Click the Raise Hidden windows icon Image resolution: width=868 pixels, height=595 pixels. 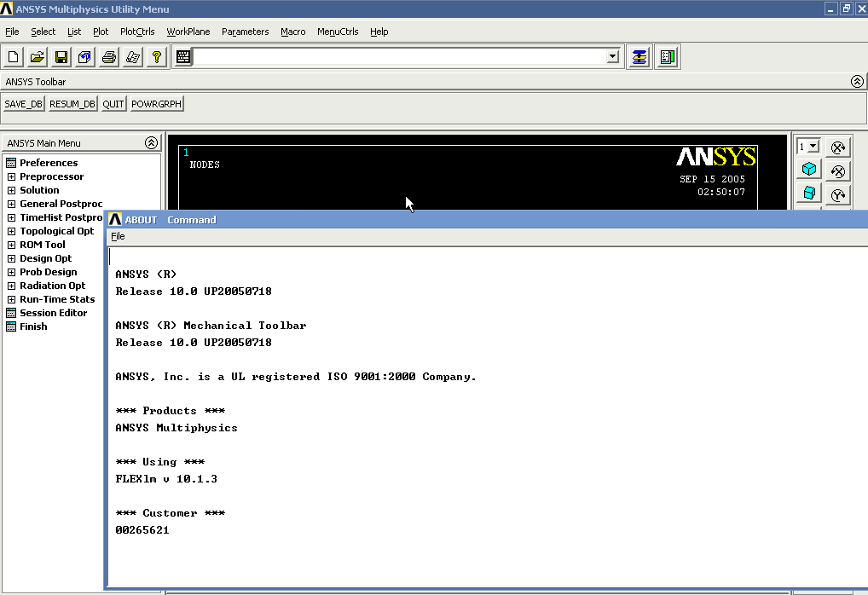(639, 57)
